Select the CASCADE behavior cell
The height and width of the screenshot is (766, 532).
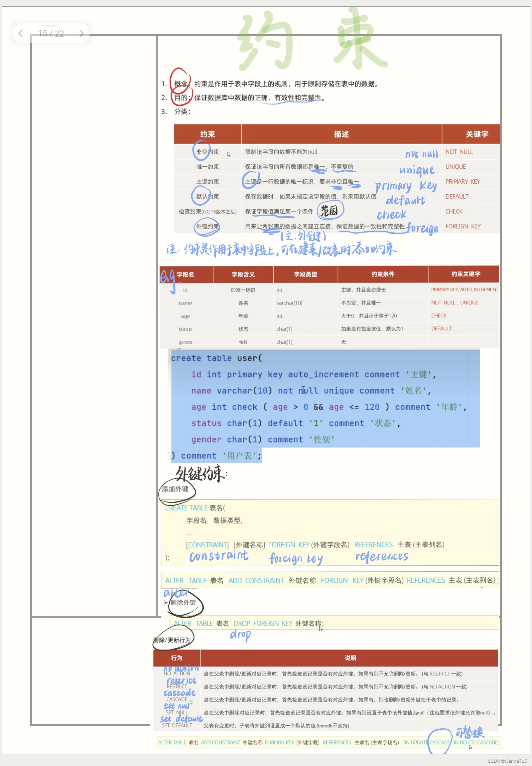[x=177, y=699]
